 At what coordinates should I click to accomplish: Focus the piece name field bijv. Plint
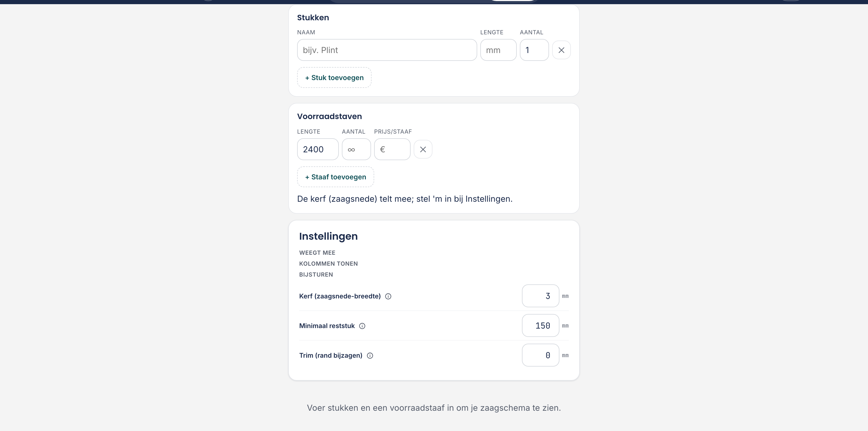[x=387, y=50]
